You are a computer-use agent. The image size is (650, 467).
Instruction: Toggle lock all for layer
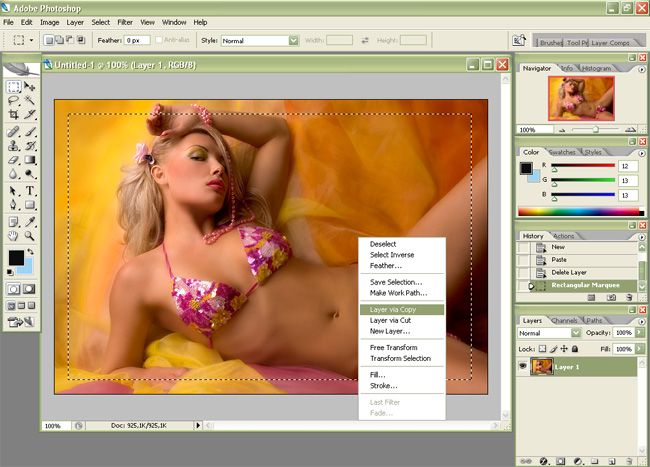point(575,349)
